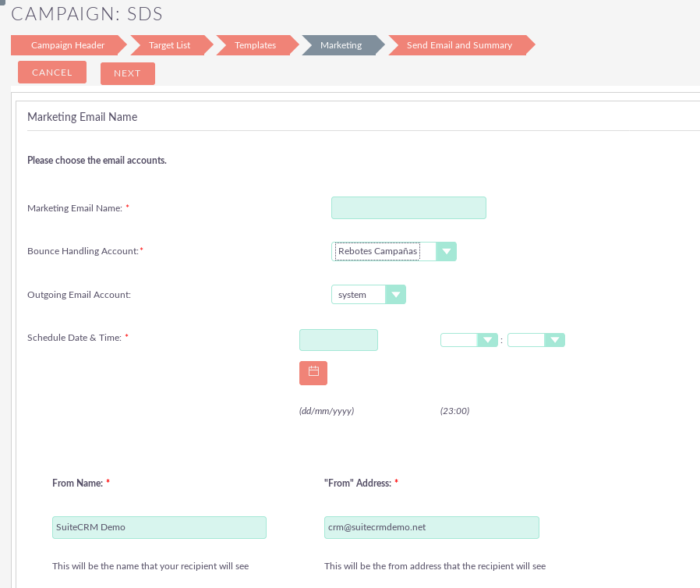Open the schedule hour dropdown
Screen dimensions: 700x588
[x=469, y=340]
